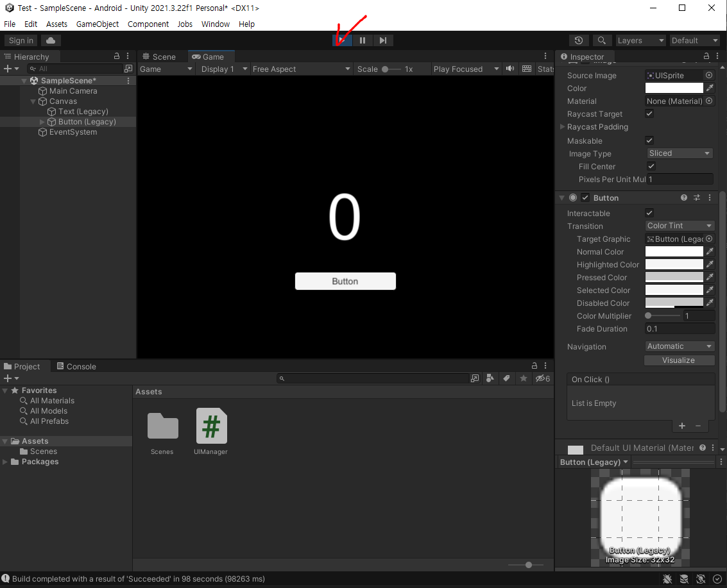Open Material object picker

tap(709, 101)
